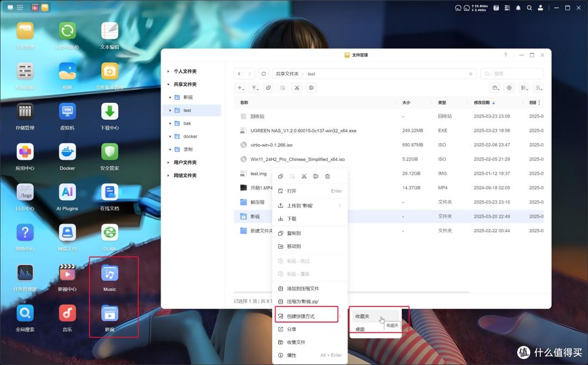
Task: Launch the 影视中心 desktop app
Action: tap(68, 273)
